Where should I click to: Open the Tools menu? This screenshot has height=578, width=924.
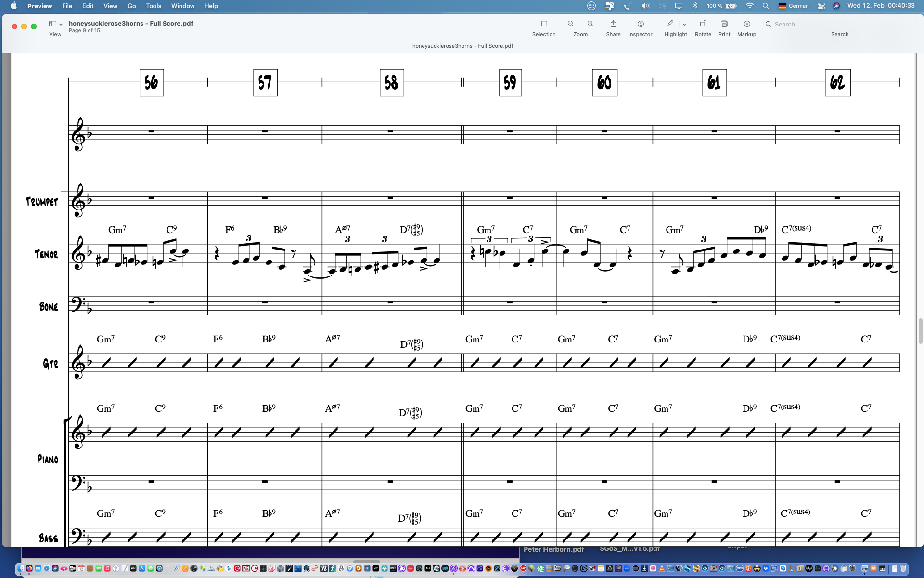(154, 6)
